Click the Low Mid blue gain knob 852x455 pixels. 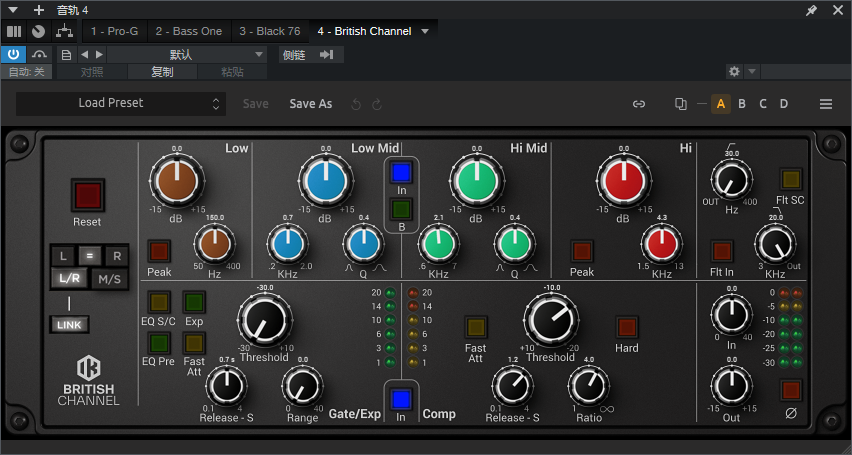point(326,180)
